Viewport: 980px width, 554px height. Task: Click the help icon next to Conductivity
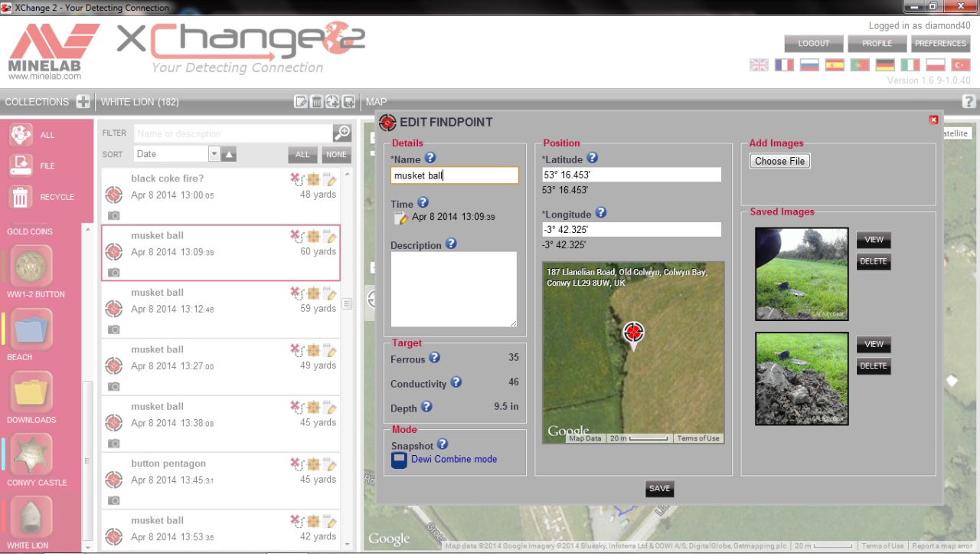[x=456, y=382]
